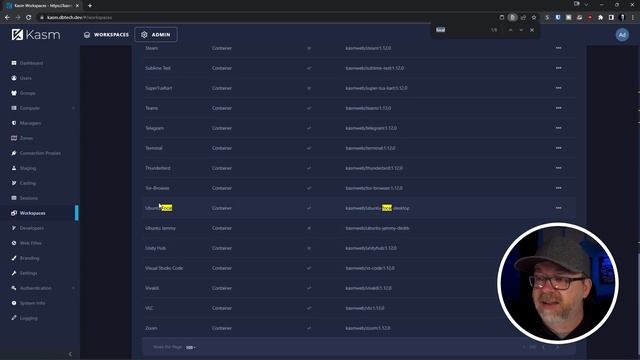Viewport: 640px width, 360px height.
Task: Click the Telegram workspace name
Action: 154,128
